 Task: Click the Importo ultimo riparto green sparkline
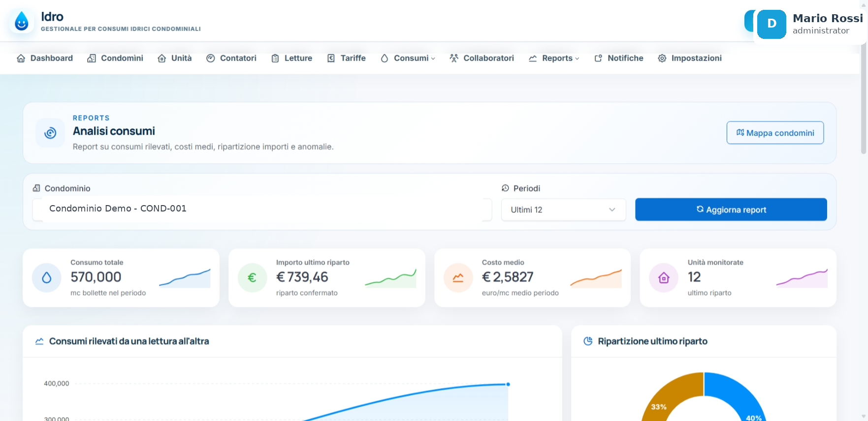(x=390, y=278)
